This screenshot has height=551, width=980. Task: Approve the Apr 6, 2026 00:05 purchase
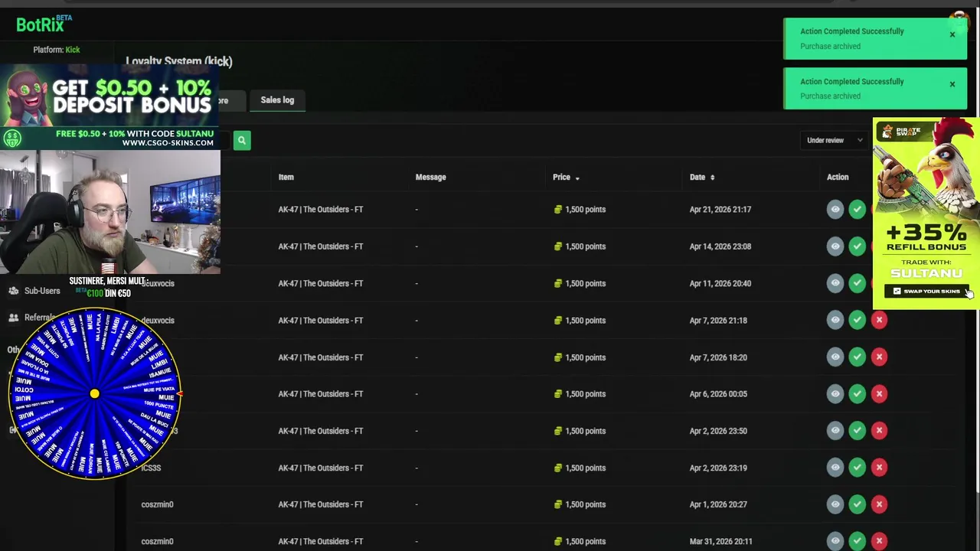857,393
